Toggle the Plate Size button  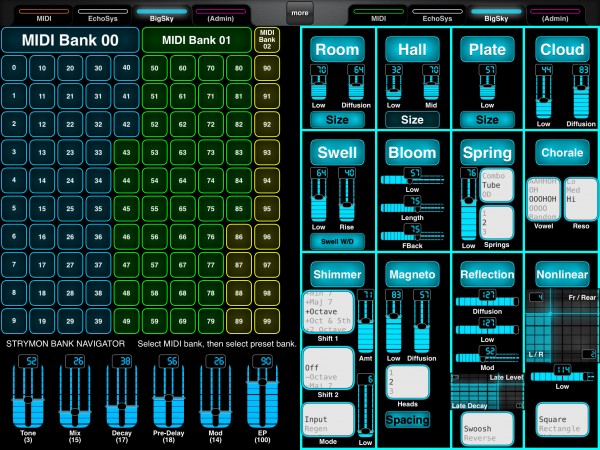point(487,120)
